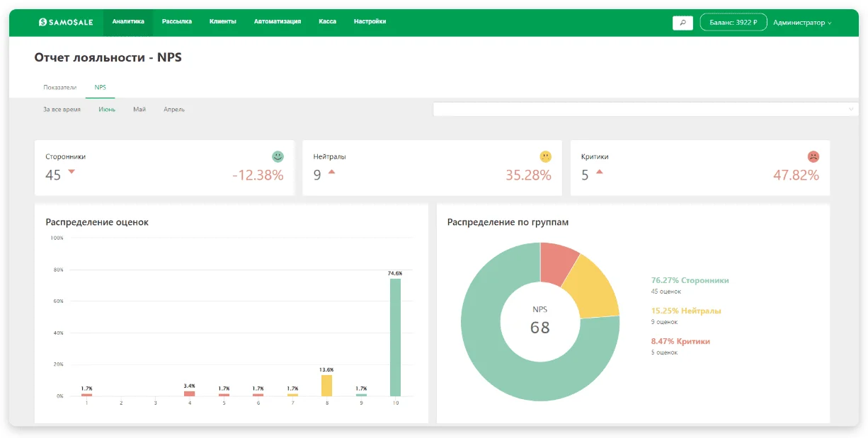Switch to the Показатели tab
This screenshot has height=438, width=868.
(59, 87)
